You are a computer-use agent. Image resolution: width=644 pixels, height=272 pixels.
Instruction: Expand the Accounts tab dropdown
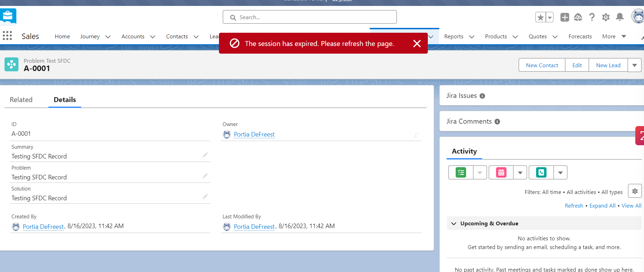click(x=152, y=37)
